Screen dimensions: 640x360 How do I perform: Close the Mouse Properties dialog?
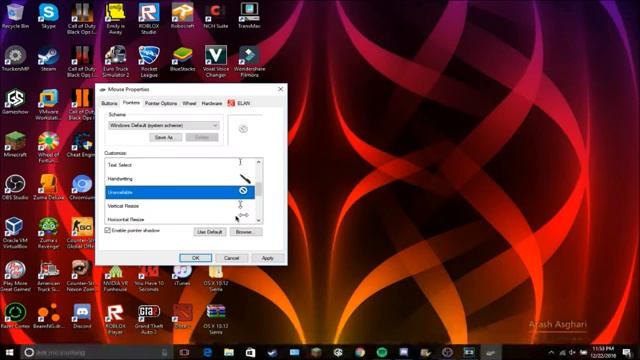pos(280,89)
